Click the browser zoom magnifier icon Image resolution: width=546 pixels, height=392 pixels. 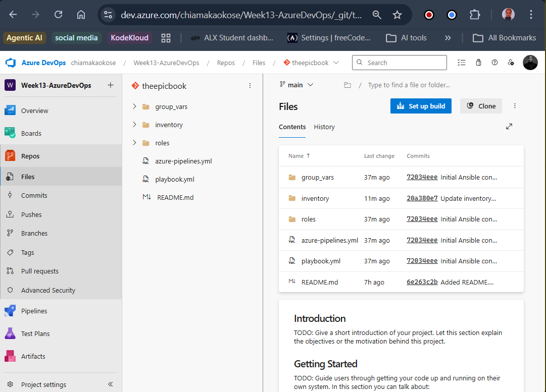tap(377, 15)
